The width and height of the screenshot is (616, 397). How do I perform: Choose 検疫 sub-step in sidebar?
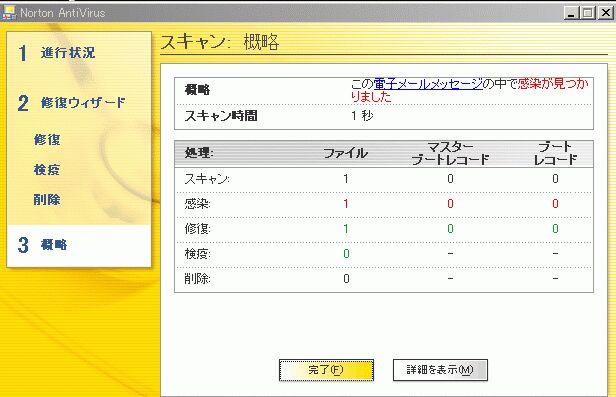[x=47, y=170]
